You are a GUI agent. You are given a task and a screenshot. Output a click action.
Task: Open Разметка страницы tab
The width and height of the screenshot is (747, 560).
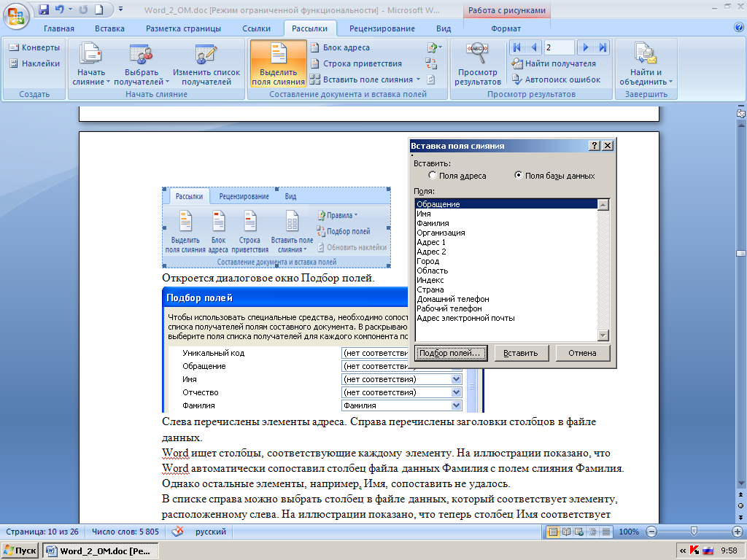[x=183, y=28]
